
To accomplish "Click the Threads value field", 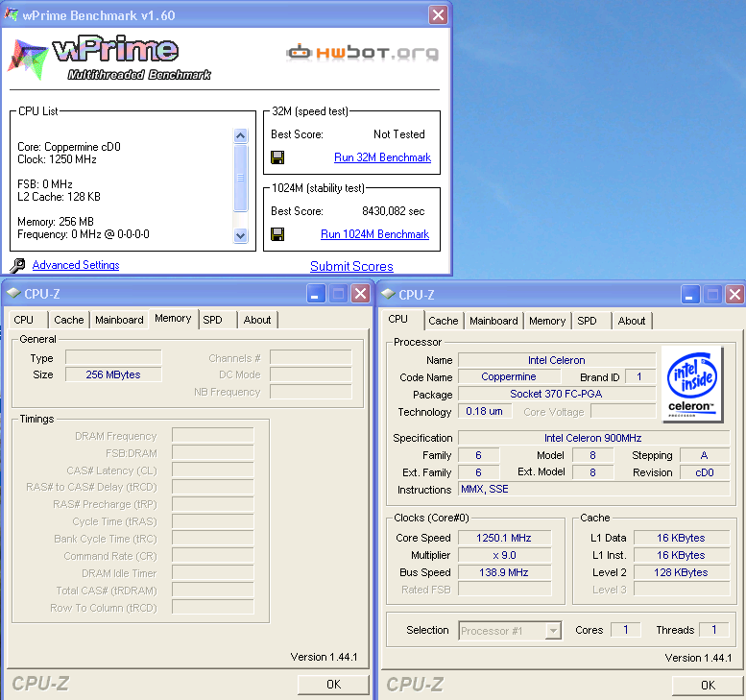I will point(714,630).
